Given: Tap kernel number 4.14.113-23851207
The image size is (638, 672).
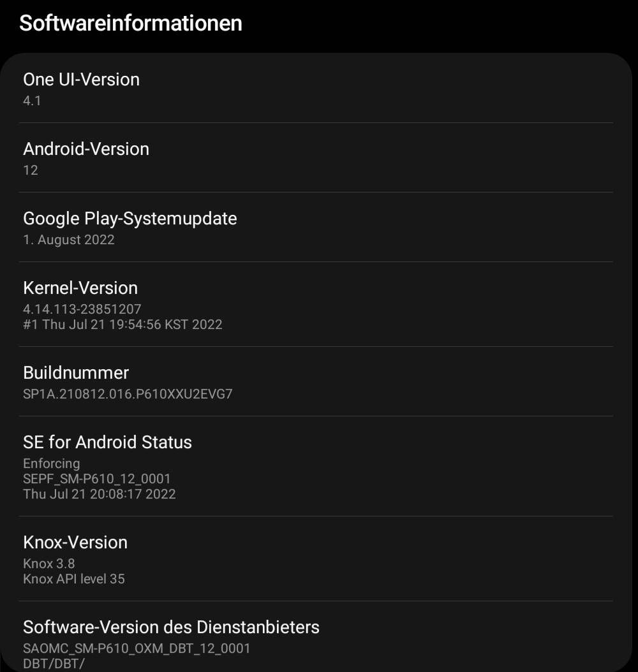Looking at the screenshot, I should click(x=82, y=309).
